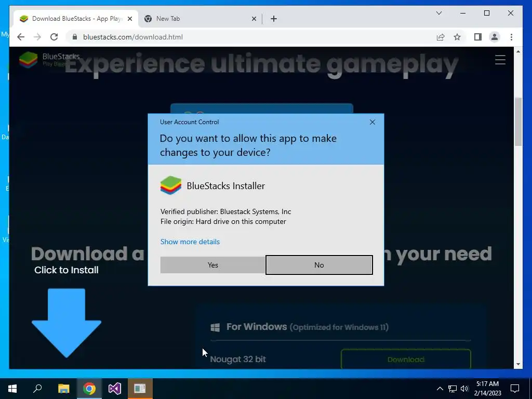Open volume control tray icon

tap(464, 389)
